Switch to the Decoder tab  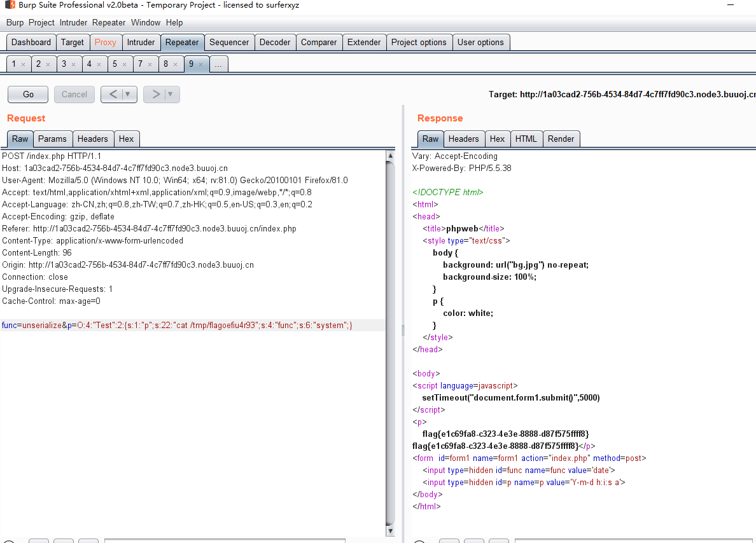tap(275, 42)
